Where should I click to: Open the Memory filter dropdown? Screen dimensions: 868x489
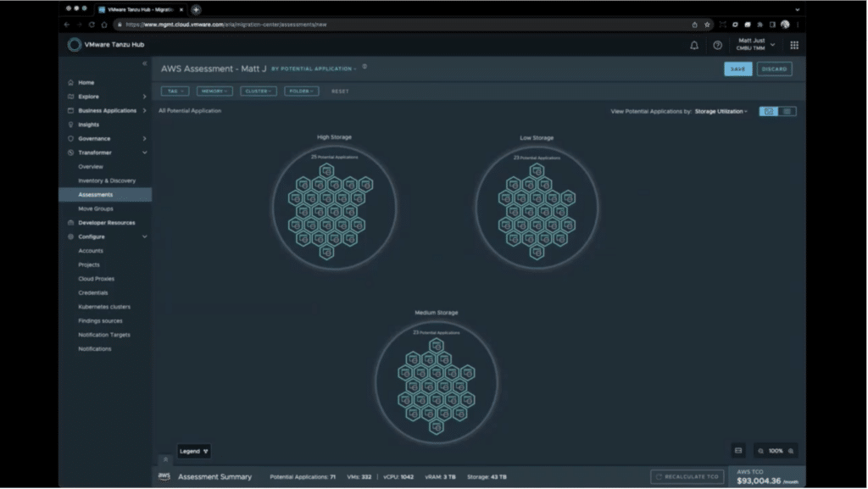click(x=214, y=92)
